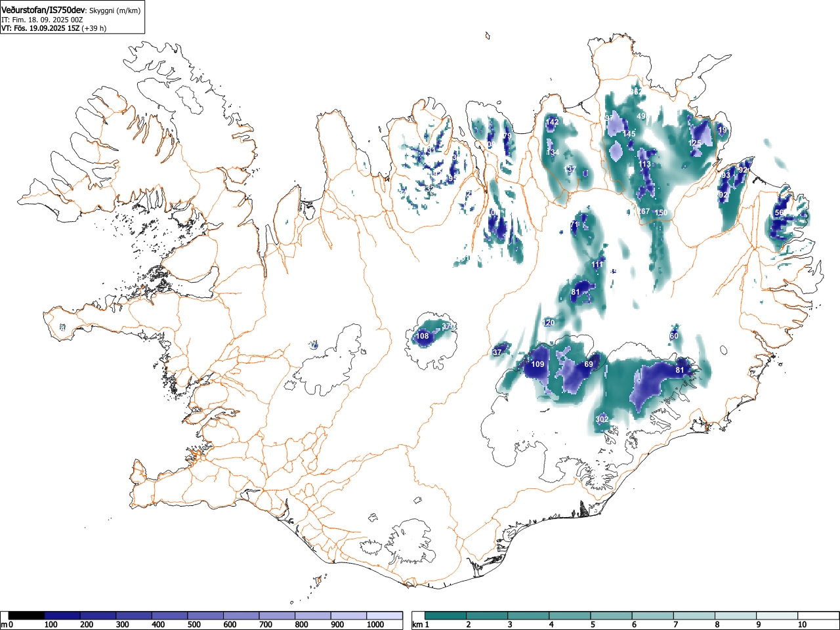Click the visibility value '109' on the map
The width and height of the screenshot is (840, 630).
537,364
